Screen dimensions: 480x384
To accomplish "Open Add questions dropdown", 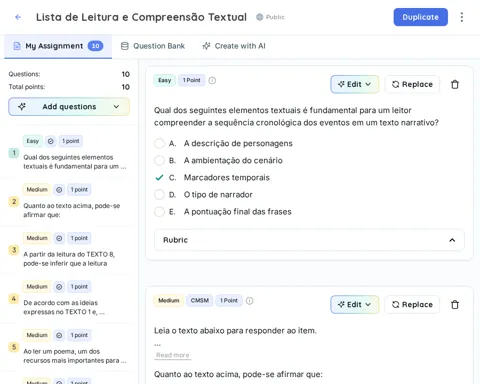I will pyautogui.click(x=69, y=107).
